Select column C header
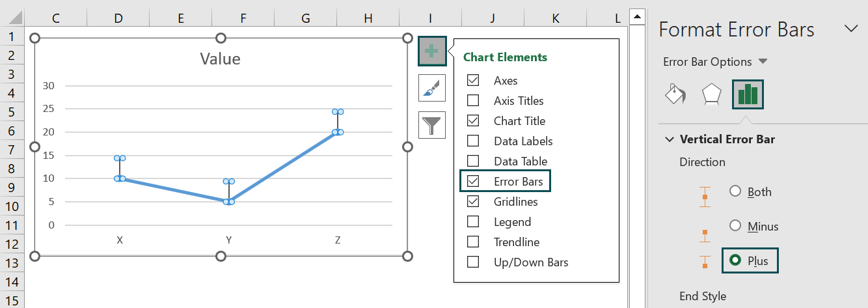The height and width of the screenshot is (308, 868). pos(56,19)
